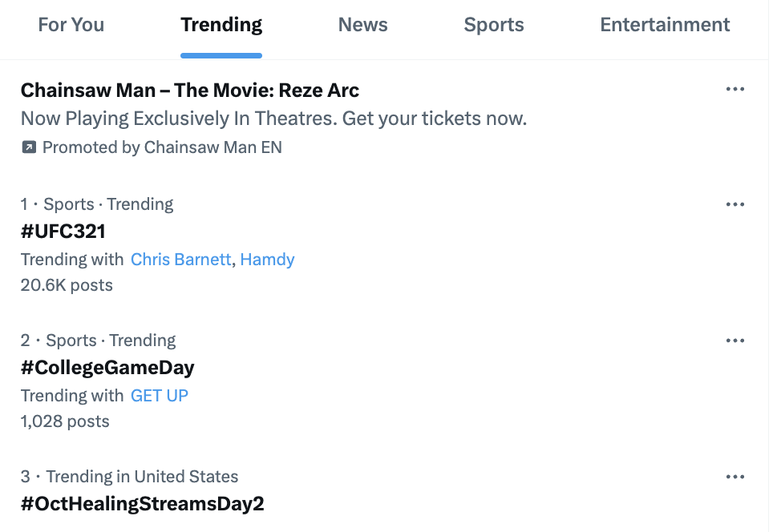Screen dimensions: 773x532
Task: Switch to the For You tab
Action: pyautogui.click(x=71, y=25)
